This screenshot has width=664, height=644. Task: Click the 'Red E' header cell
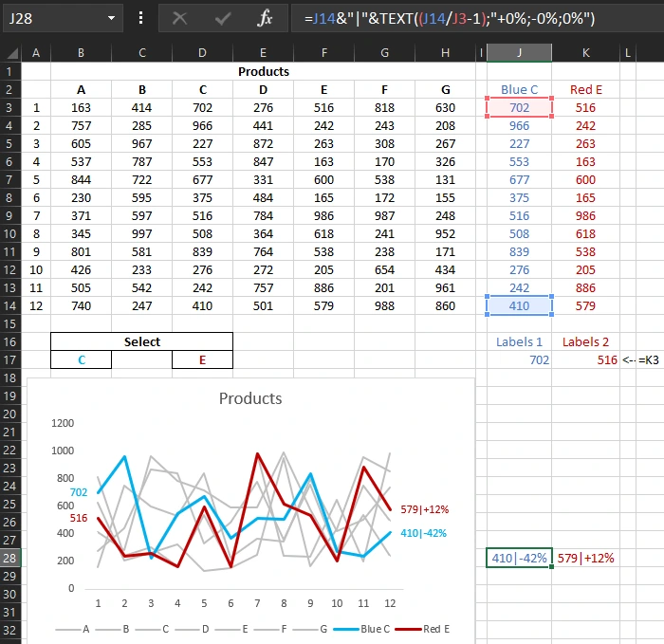[x=585, y=90]
